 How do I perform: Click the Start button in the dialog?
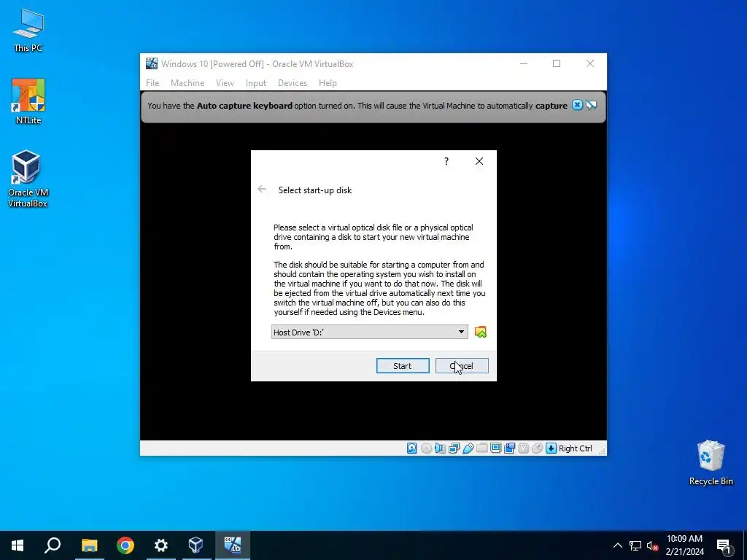pos(403,366)
